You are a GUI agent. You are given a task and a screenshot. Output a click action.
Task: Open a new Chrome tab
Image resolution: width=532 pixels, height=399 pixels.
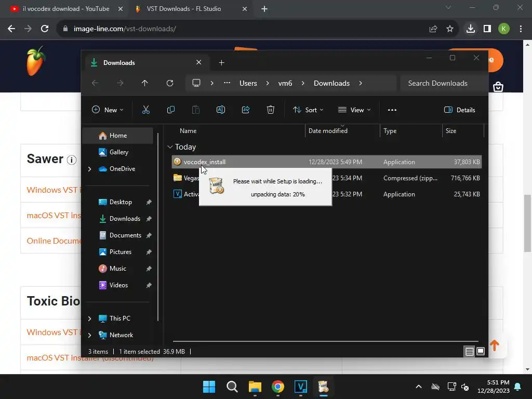264,9
